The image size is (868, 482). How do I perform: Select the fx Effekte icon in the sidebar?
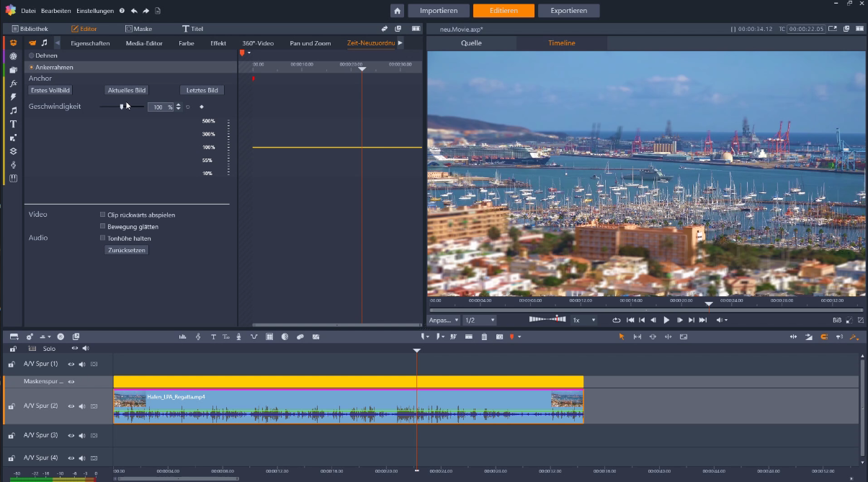click(12, 83)
